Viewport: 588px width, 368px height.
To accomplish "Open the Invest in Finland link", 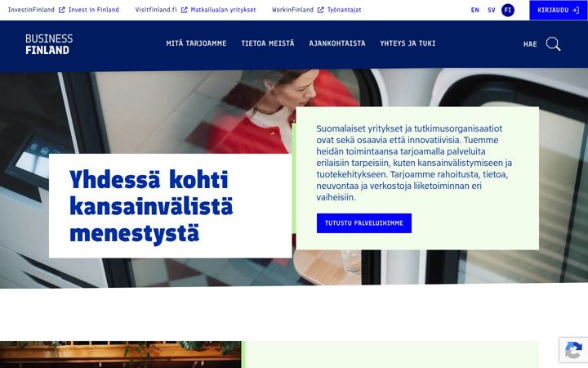I will point(93,10).
